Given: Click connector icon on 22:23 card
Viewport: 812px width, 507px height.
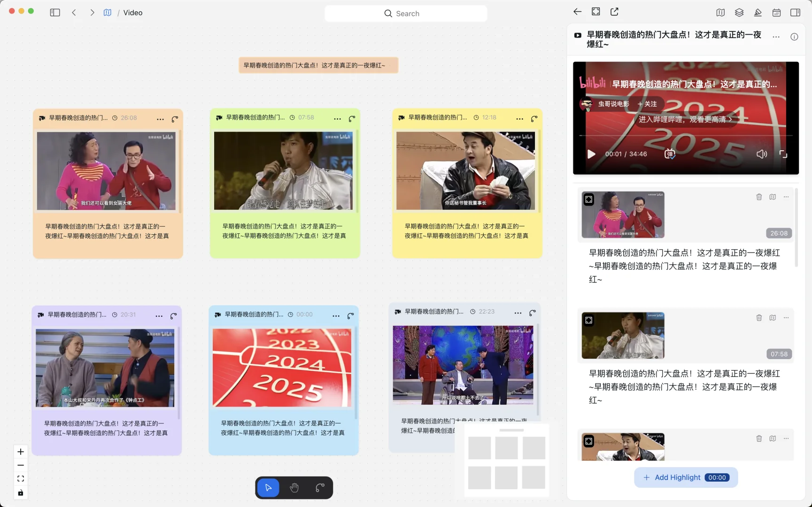Looking at the screenshot, I should [x=532, y=313].
